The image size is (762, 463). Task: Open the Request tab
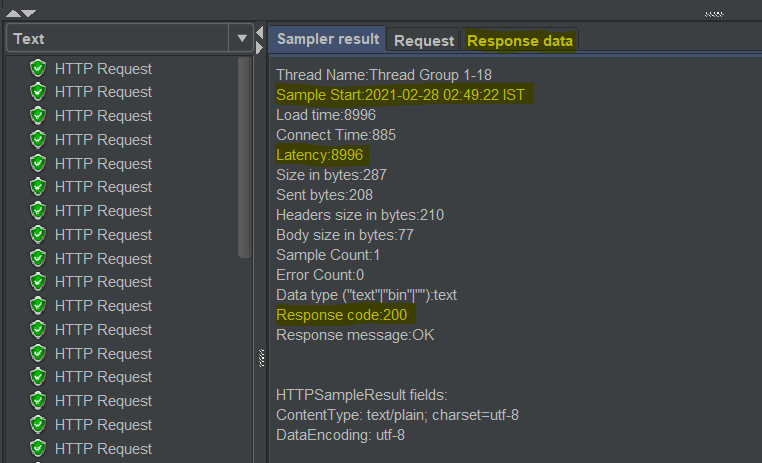pos(424,41)
